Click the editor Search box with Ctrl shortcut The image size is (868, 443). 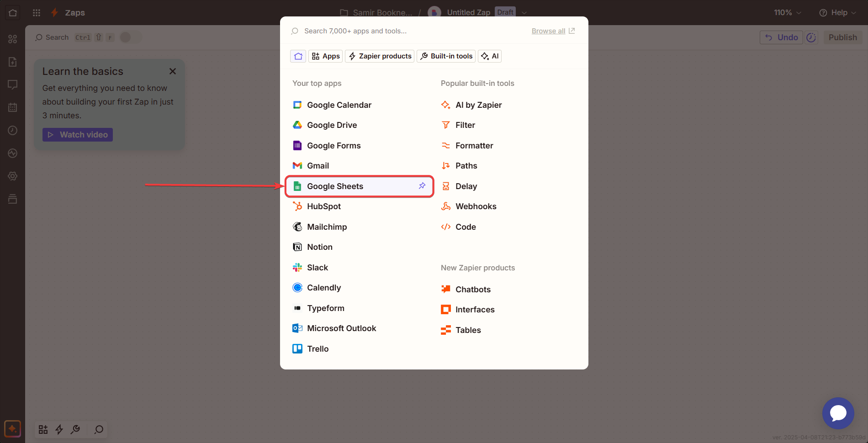point(75,37)
